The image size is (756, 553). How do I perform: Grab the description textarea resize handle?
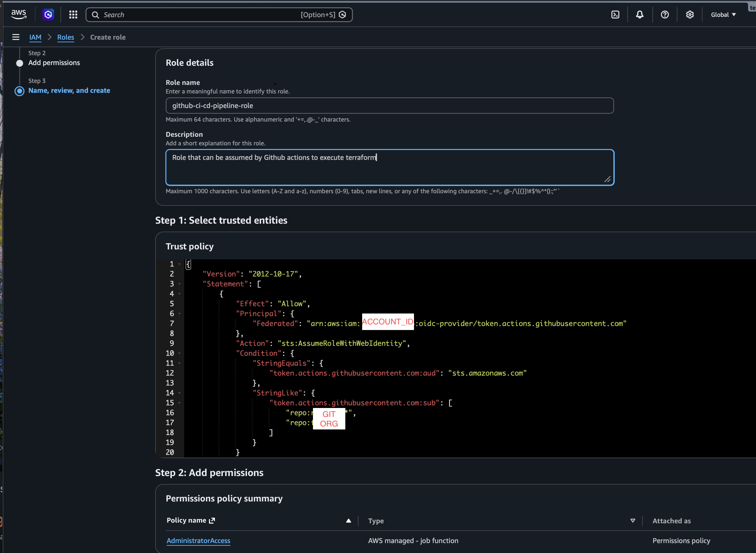607,179
